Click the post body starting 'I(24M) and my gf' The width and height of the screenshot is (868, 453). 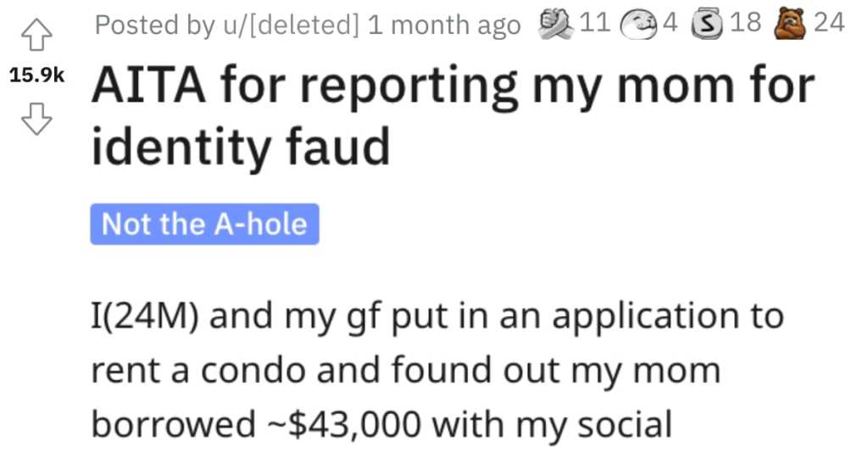437,369
